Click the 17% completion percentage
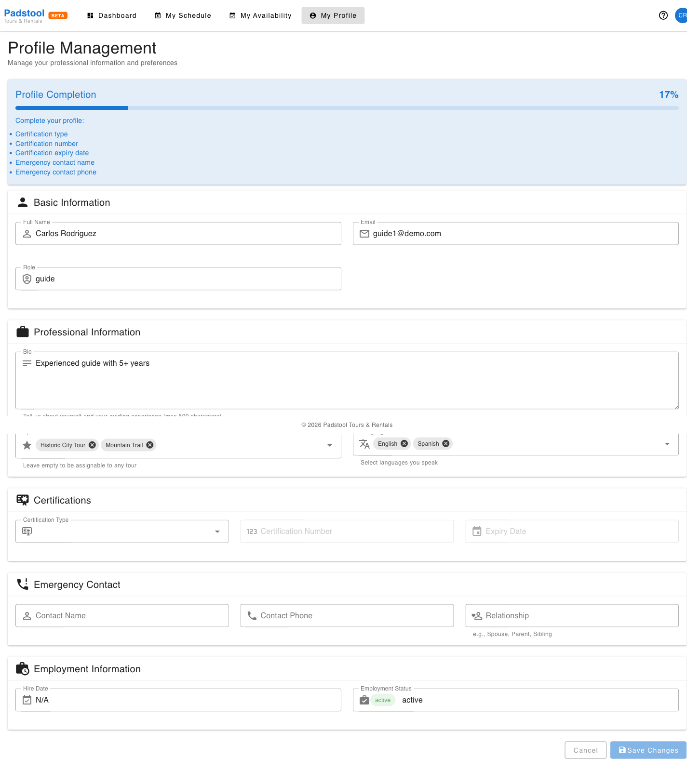 coord(669,94)
